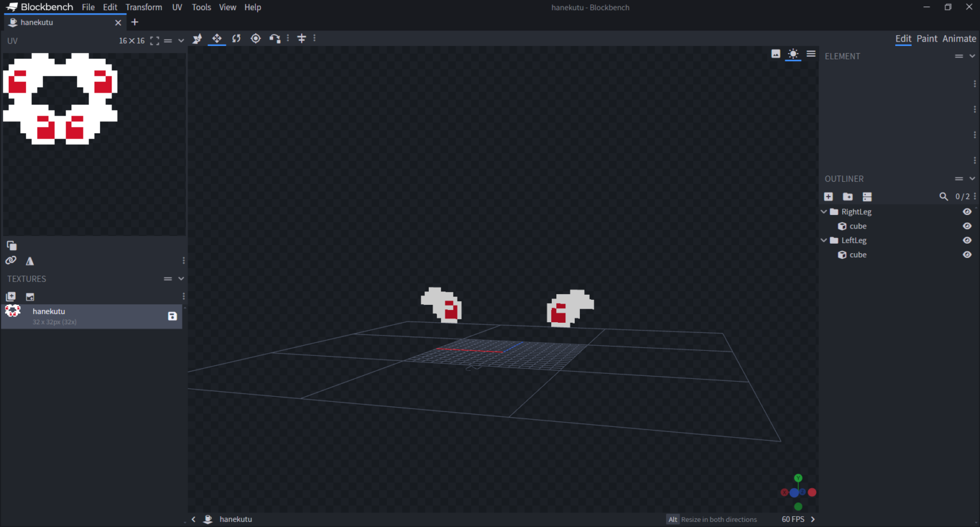Collapse the UV panel with its chevron
The height and width of the screenshot is (527, 980).
[181, 40]
